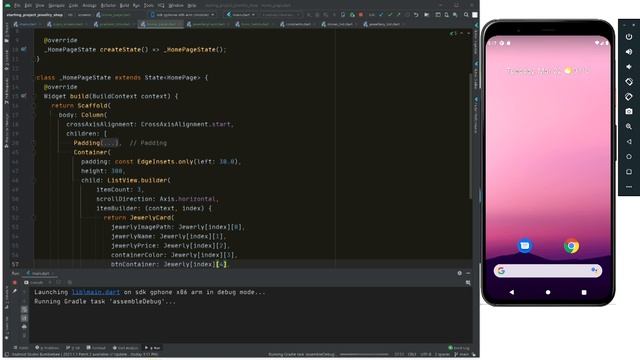The width and height of the screenshot is (640, 360).
Task: Click the emulator sidebar Home circle
Action: [x=629, y=157]
